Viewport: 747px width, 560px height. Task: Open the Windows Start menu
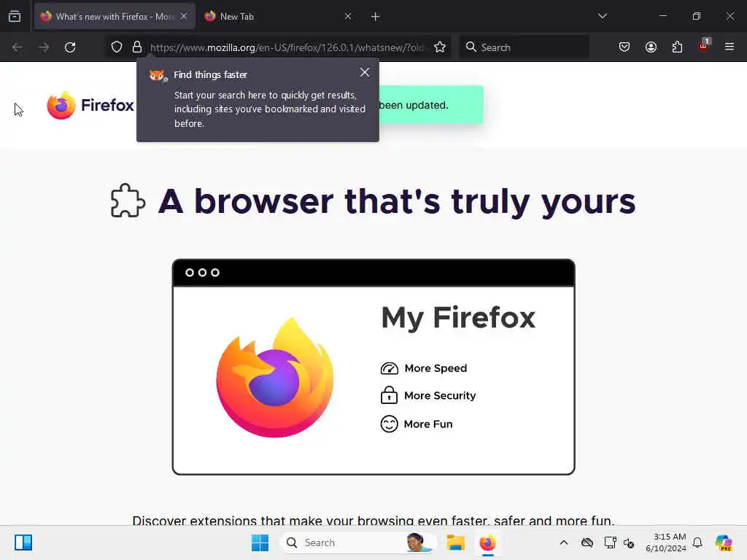pyautogui.click(x=260, y=542)
